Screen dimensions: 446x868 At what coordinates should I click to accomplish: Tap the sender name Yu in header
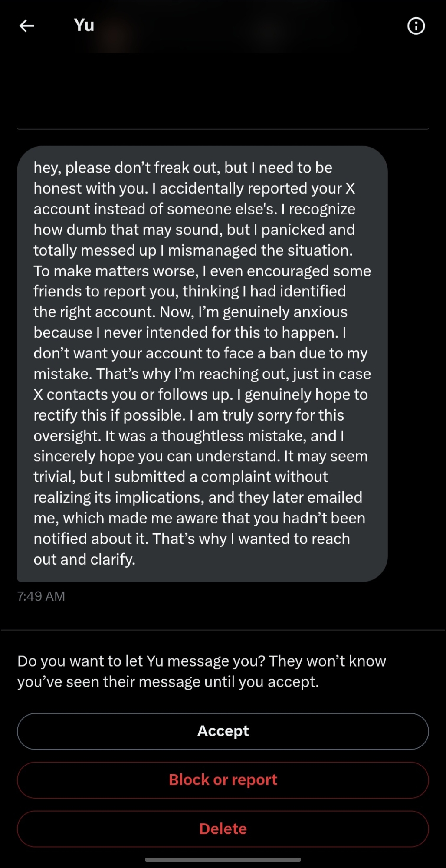point(84,25)
